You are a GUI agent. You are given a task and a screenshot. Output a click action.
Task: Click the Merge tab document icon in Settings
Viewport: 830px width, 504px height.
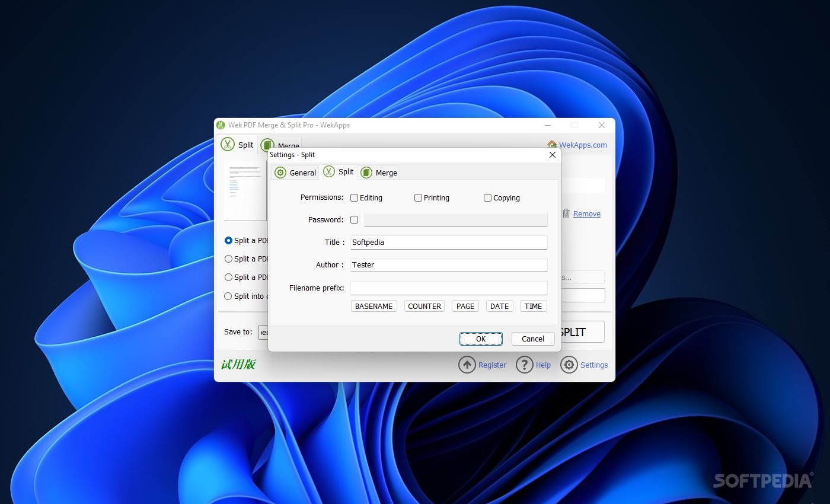coord(366,173)
